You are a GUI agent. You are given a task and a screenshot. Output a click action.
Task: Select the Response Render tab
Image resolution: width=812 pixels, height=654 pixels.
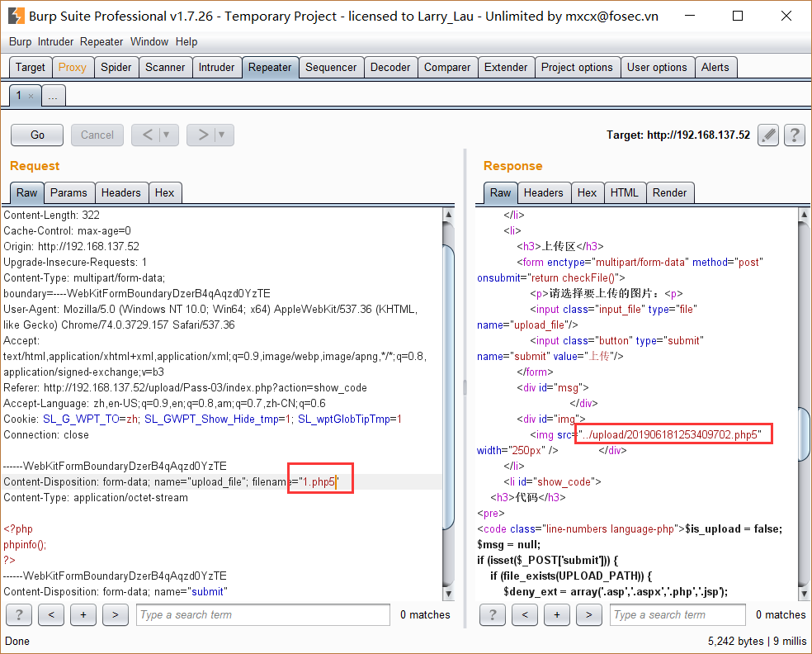click(669, 192)
